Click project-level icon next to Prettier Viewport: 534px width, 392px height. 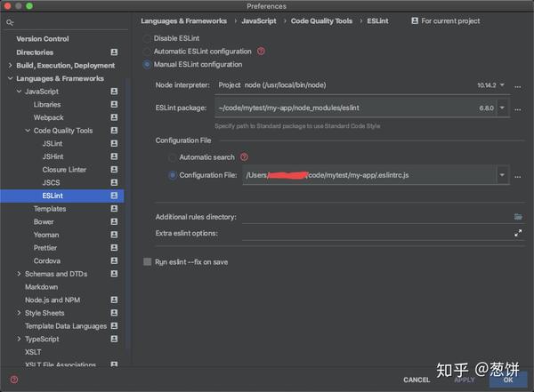114,248
